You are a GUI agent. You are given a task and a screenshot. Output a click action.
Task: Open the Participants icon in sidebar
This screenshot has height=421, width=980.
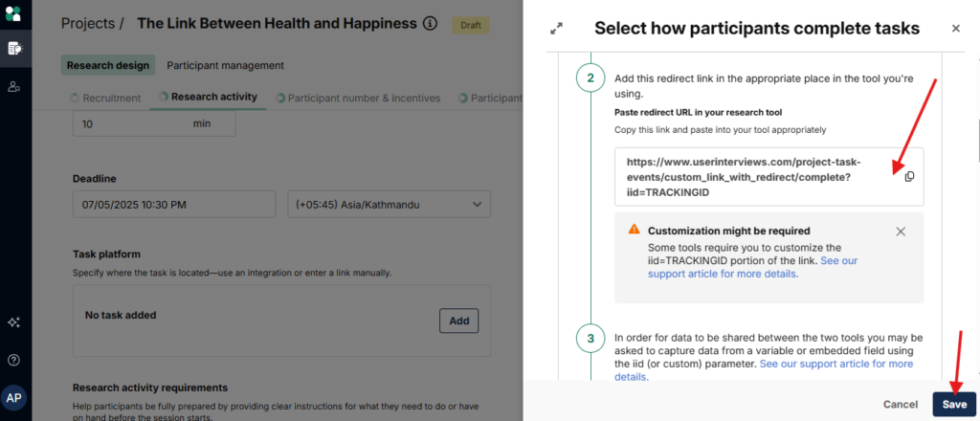coord(14,87)
